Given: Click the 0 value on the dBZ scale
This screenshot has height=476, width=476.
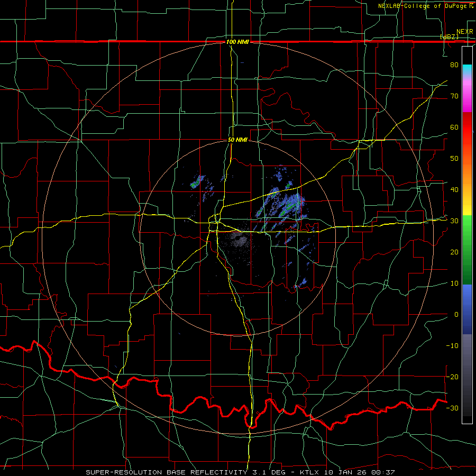Looking at the screenshot, I should point(456,315).
